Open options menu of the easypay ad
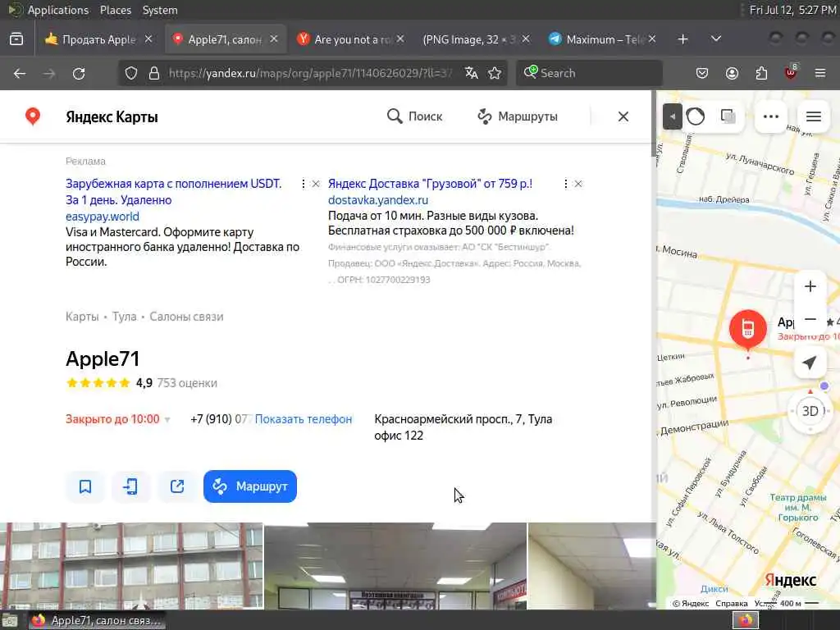 pyautogui.click(x=304, y=184)
